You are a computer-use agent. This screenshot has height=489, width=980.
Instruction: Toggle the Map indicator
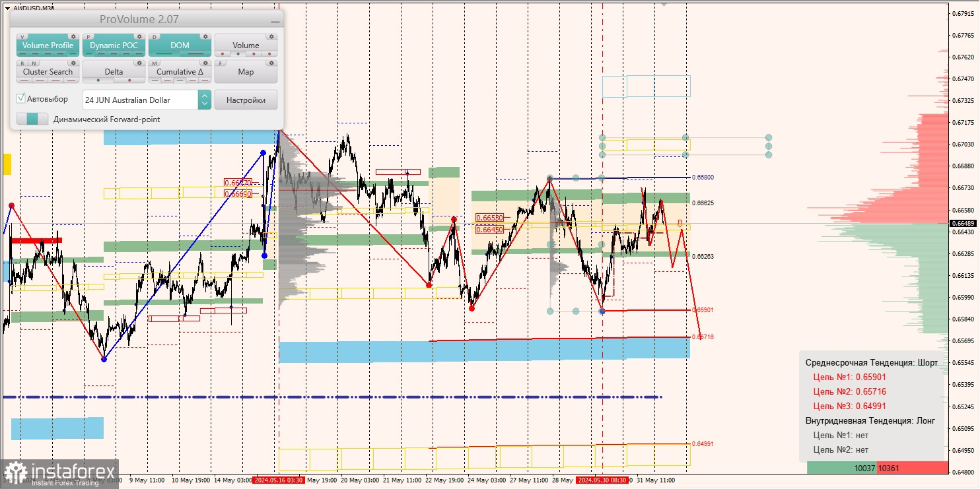click(246, 72)
